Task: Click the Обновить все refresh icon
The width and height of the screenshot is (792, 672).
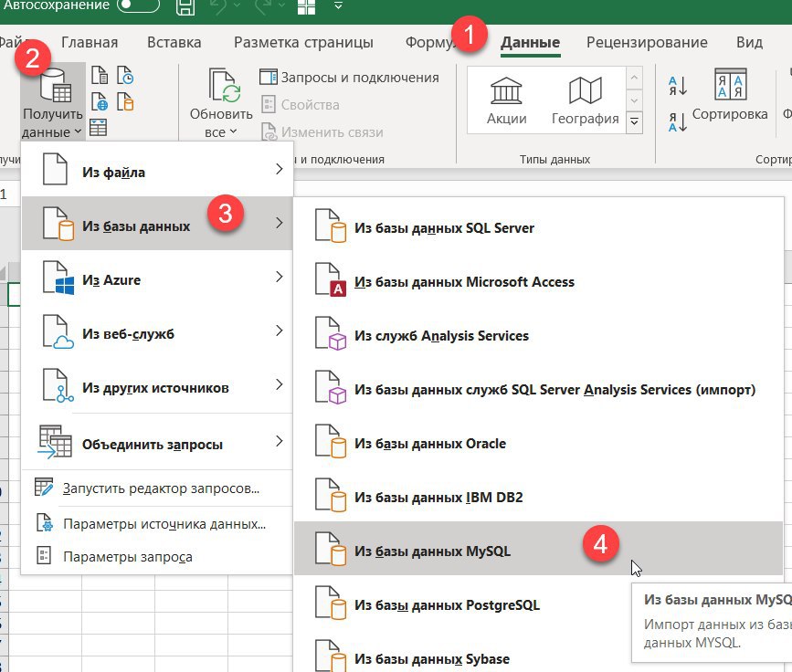Action: (x=225, y=86)
